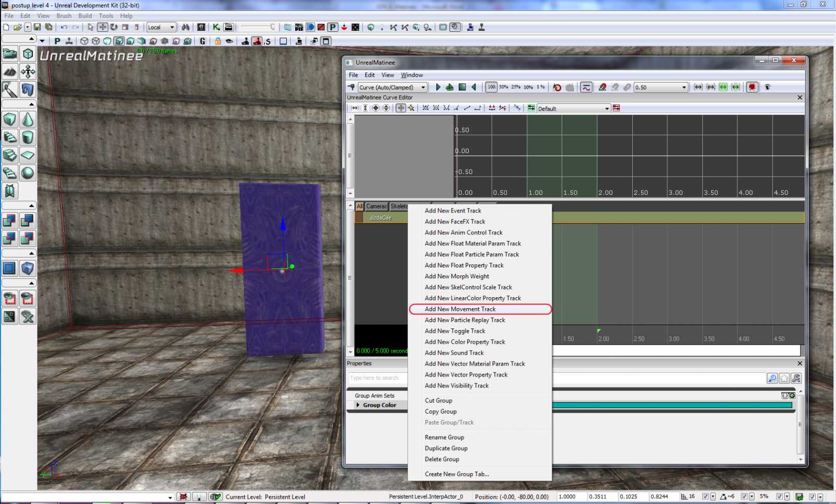Screen dimensions: 836x504
Task: Play Matinee sequence in reverse
Action: coord(474,87)
